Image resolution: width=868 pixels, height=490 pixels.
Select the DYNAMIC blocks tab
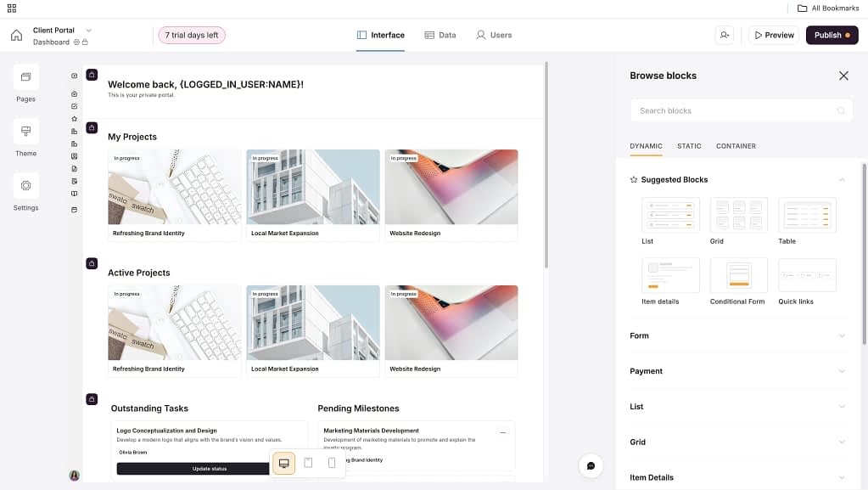click(x=646, y=146)
